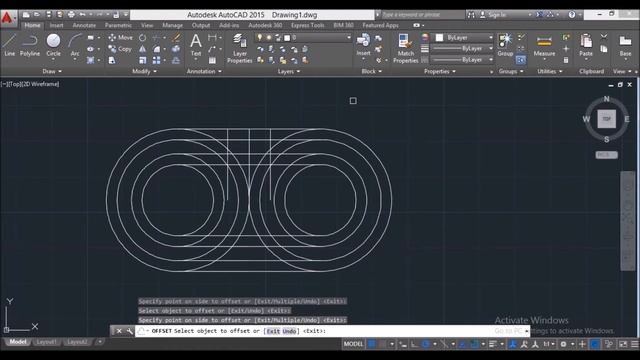This screenshot has height=360, width=640.
Task: Click the Array tool icon
Action: [156, 60]
